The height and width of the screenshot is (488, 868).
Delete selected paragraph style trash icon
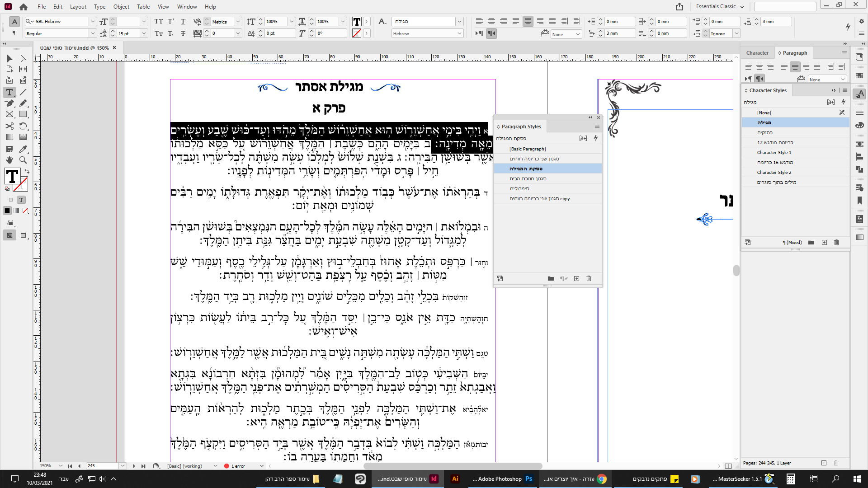(589, 278)
